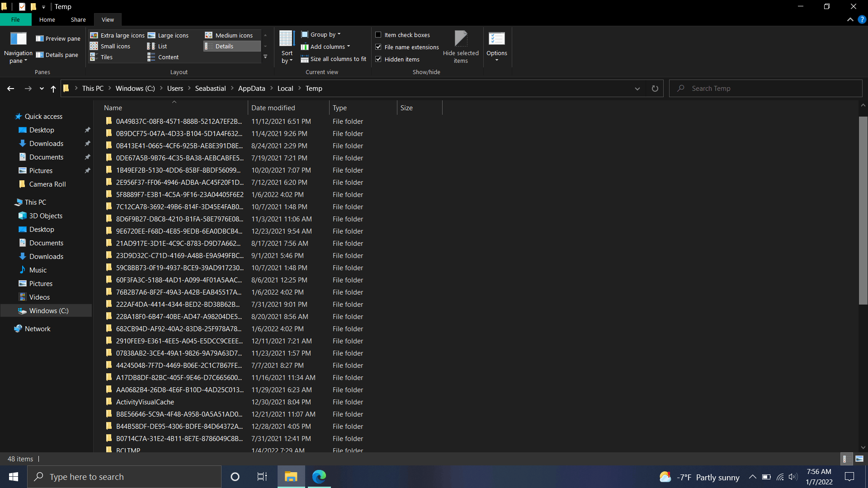
Task: Switch to the Home ribbon tab
Action: coord(47,20)
